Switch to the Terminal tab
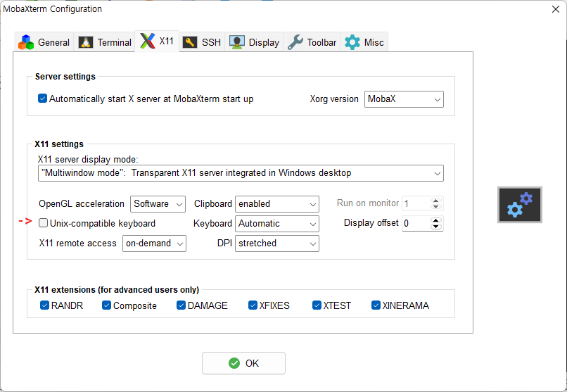 pos(104,42)
